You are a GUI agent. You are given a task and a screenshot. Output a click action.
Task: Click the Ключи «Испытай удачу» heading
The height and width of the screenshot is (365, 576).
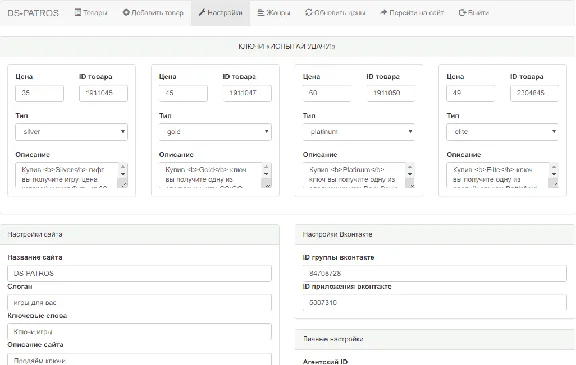[x=287, y=47]
